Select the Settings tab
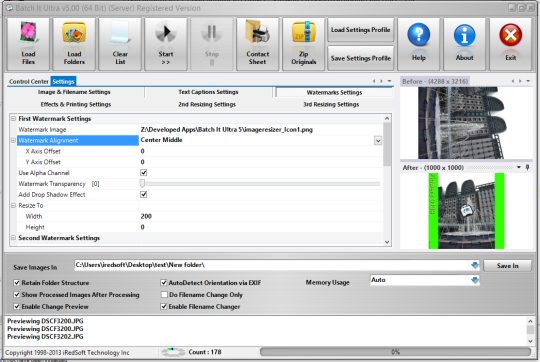This screenshot has height=362, width=540. click(x=63, y=82)
